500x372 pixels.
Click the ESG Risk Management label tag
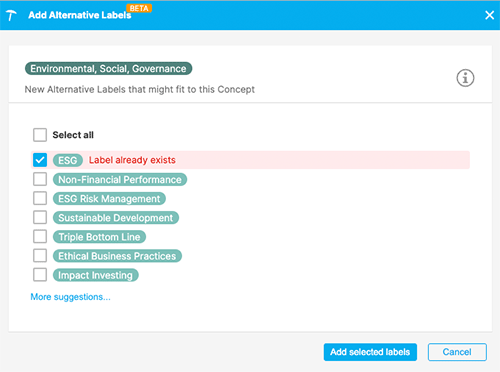pos(109,199)
